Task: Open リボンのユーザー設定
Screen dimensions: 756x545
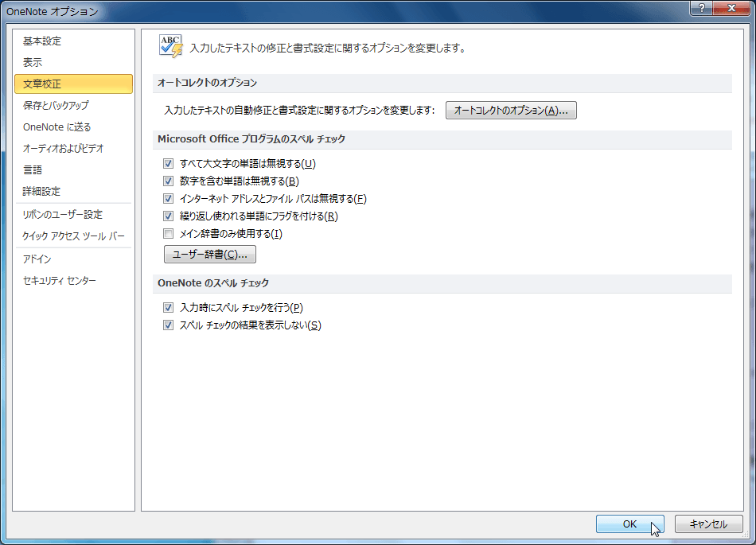Action: coord(73,215)
